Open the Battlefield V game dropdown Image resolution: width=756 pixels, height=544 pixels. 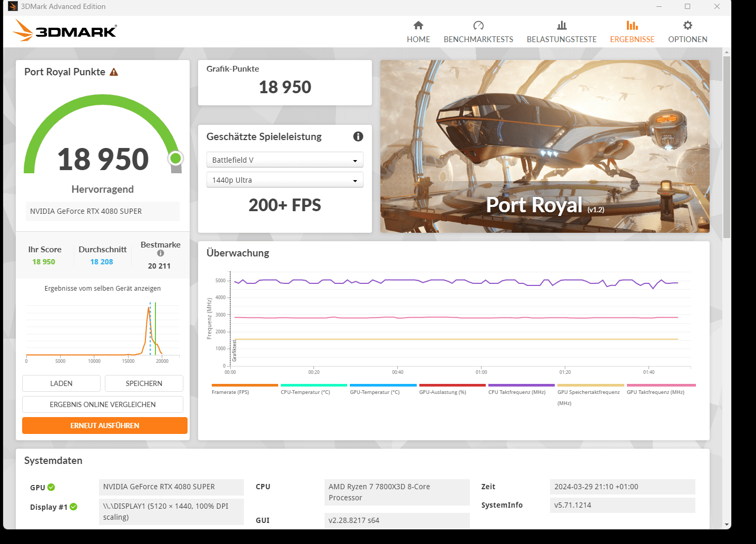285,160
